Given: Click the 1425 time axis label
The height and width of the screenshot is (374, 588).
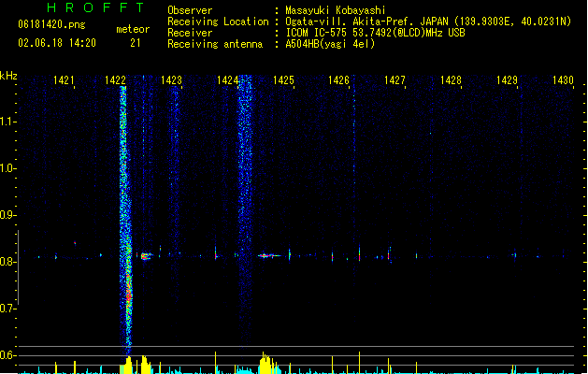Looking at the screenshot, I should coord(283,80).
